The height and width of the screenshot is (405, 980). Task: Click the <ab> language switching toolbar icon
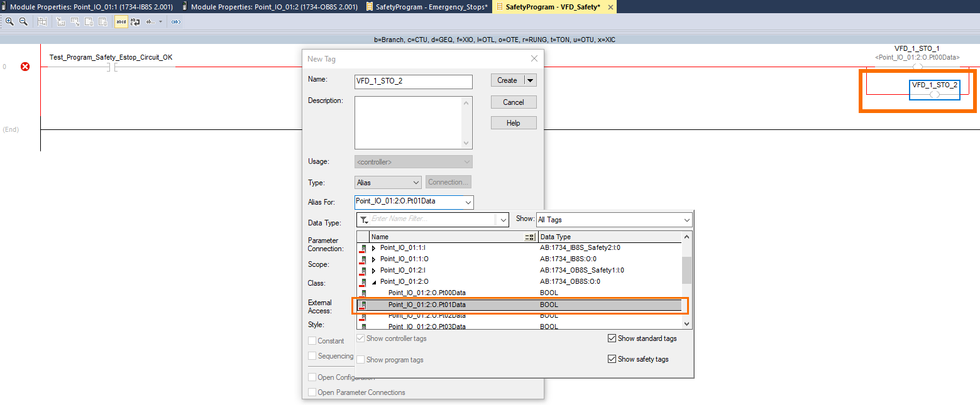coord(175,21)
